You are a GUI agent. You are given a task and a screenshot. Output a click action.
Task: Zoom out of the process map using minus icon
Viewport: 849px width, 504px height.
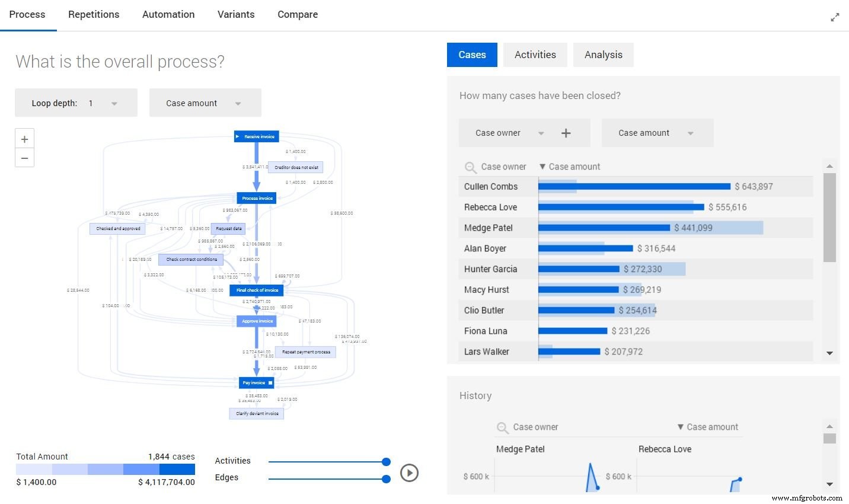pyautogui.click(x=24, y=158)
